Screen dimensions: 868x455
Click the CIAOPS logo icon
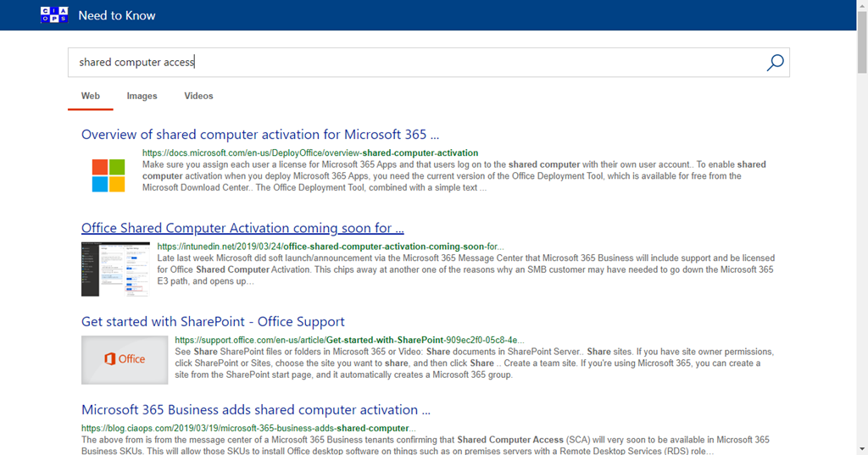click(x=54, y=15)
